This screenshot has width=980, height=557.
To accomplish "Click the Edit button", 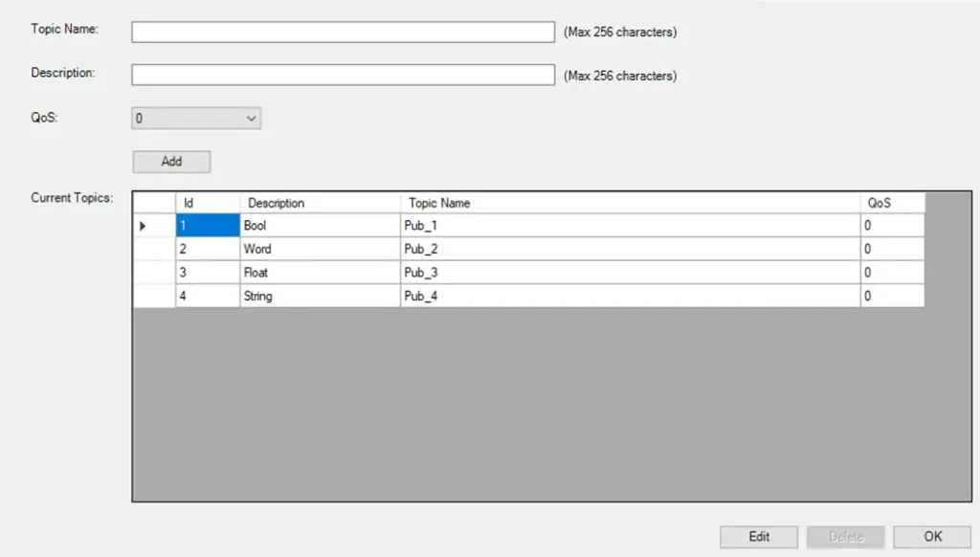I will click(x=759, y=537).
